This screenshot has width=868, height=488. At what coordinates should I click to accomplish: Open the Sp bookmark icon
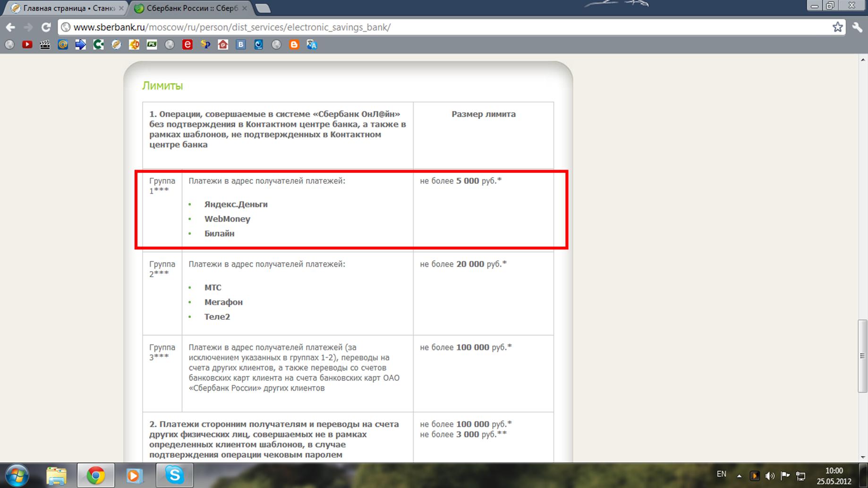click(205, 44)
